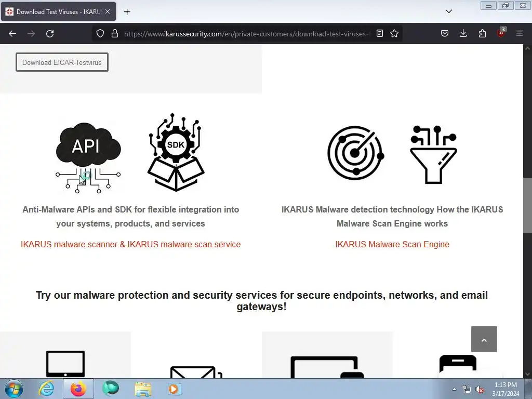Switch to Firefox taskbar button
This screenshot has width=532, height=399.
tap(78, 389)
